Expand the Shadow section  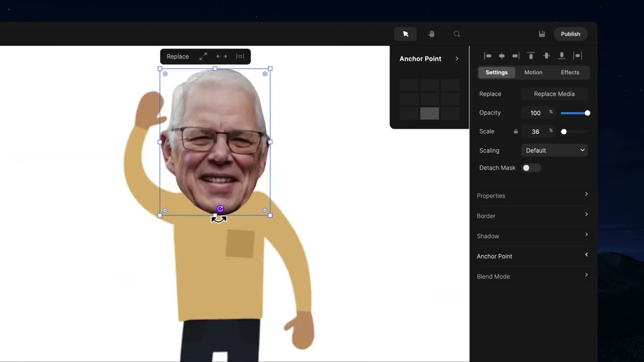tap(532, 236)
